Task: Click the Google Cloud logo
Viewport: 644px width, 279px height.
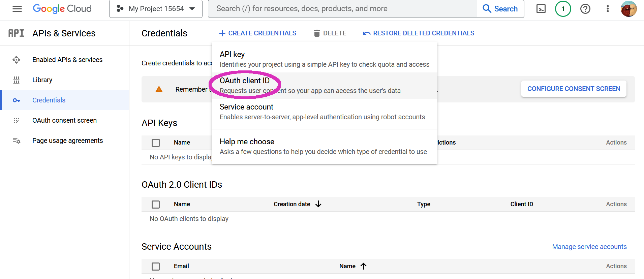Action: [x=62, y=9]
